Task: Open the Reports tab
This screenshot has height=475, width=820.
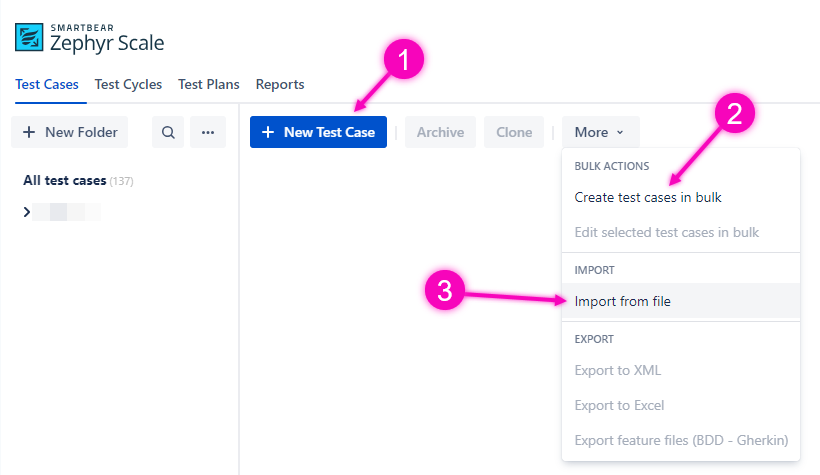Action: pyautogui.click(x=280, y=84)
